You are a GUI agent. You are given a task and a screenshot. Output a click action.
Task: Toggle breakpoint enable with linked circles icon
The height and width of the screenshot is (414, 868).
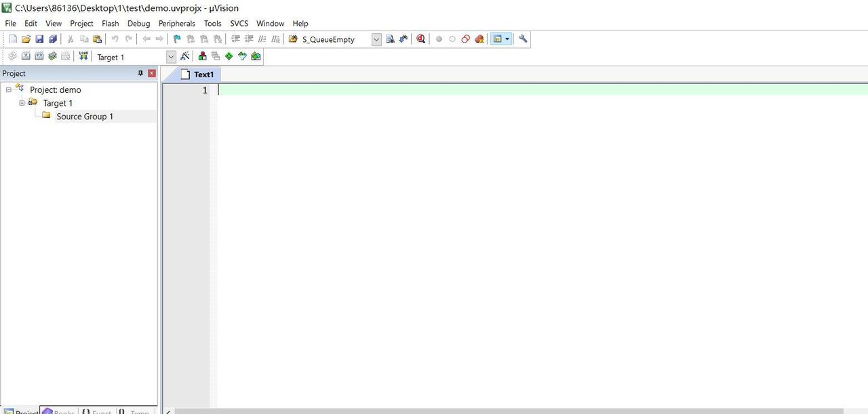[465, 39]
